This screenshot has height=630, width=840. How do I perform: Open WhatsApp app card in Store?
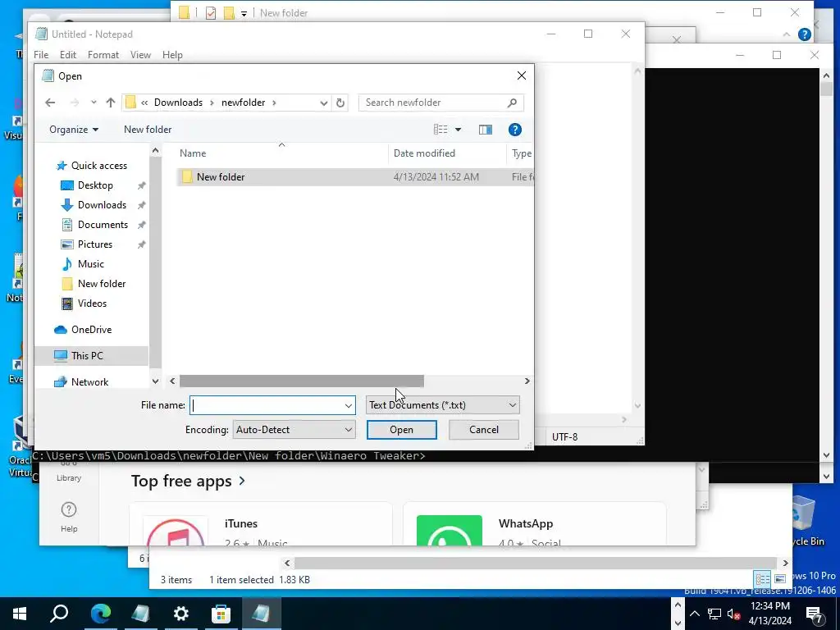(x=535, y=525)
